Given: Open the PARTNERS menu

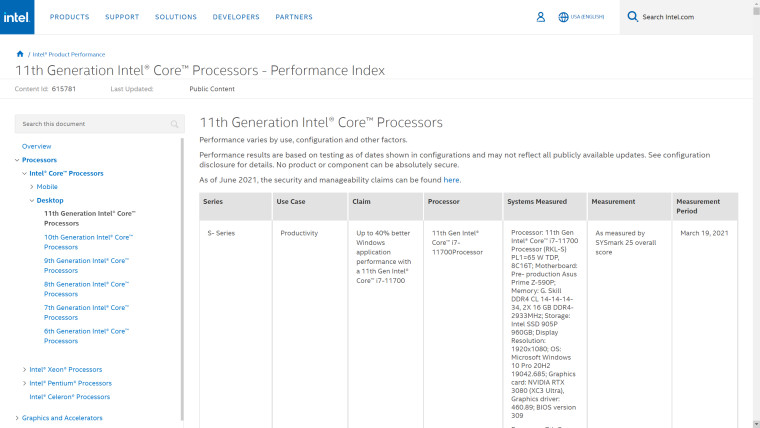Looking at the screenshot, I should [x=294, y=17].
